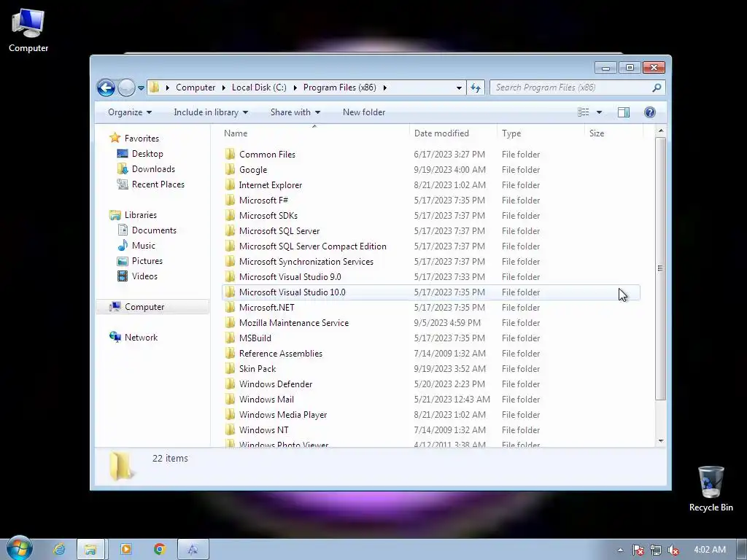
Task: Click the magnifier search icon
Action: 657,87
